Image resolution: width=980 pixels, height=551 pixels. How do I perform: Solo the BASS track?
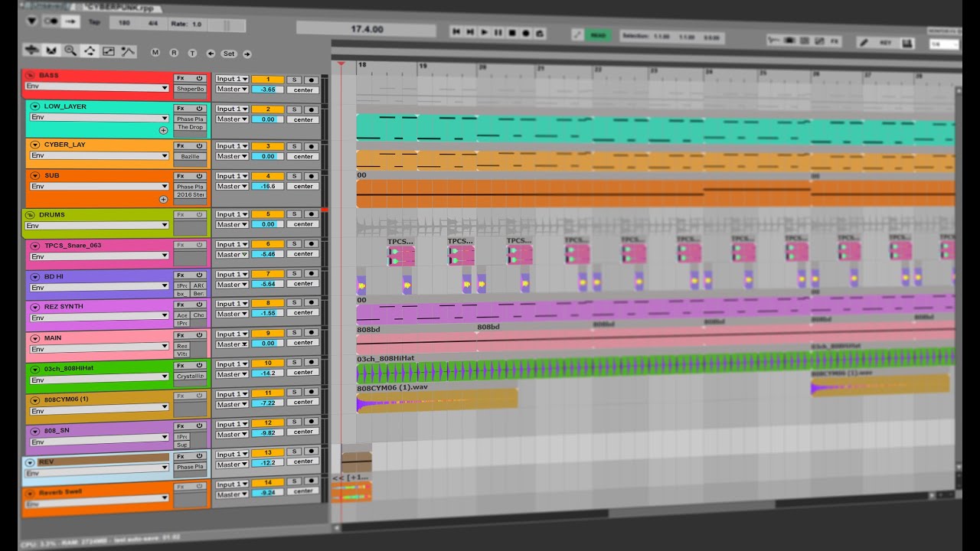point(292,80)
